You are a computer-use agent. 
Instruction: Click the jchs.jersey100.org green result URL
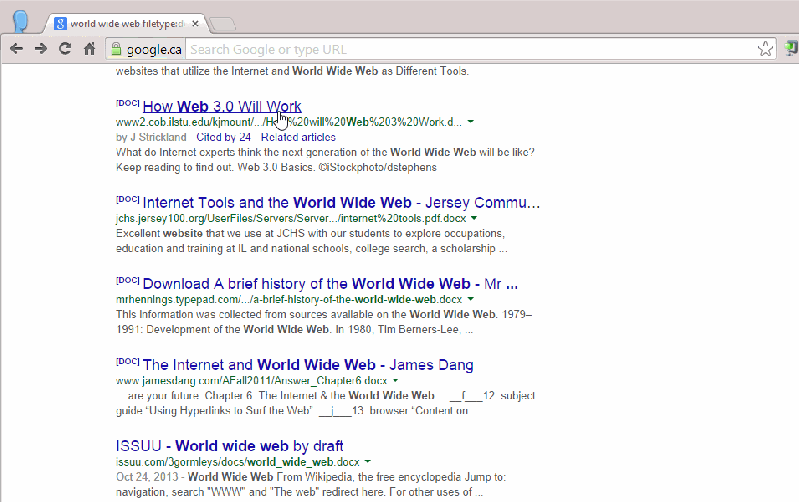click(291, 218)
